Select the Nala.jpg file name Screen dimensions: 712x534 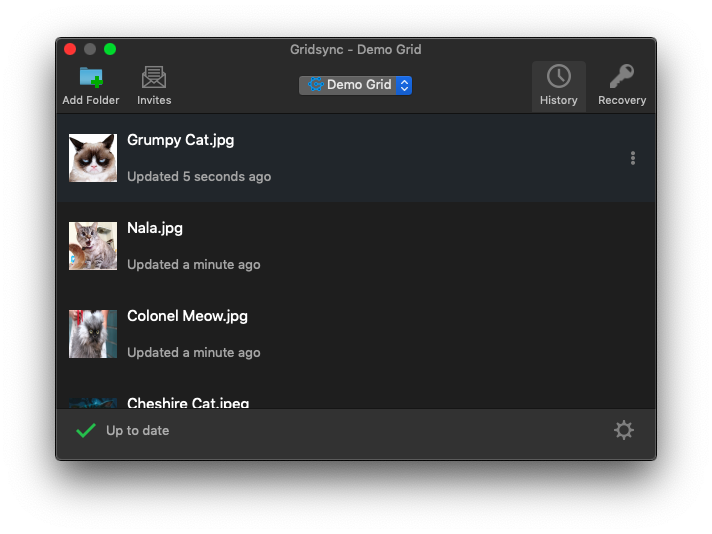155,228
